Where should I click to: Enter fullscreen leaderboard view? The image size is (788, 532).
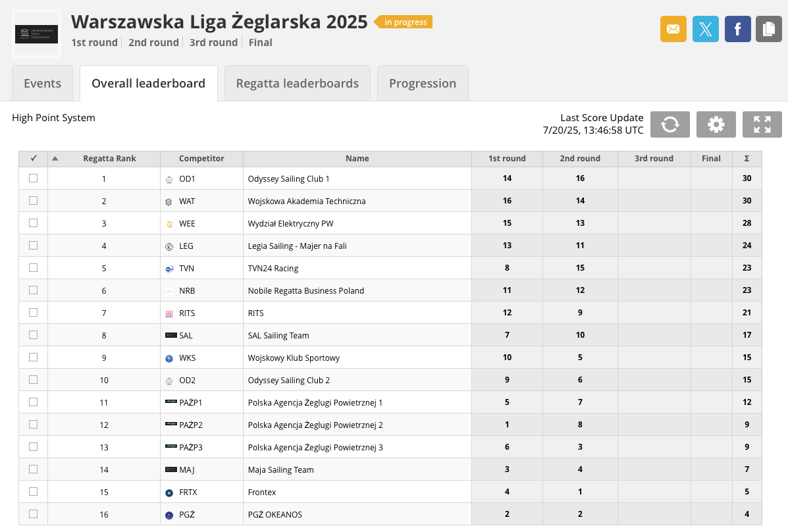(x=762, y=124)
